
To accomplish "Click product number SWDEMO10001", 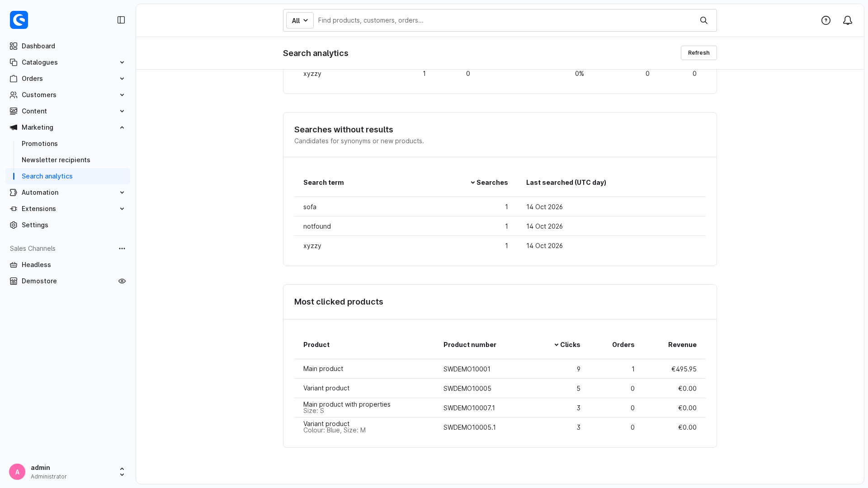I will (467, 369).
